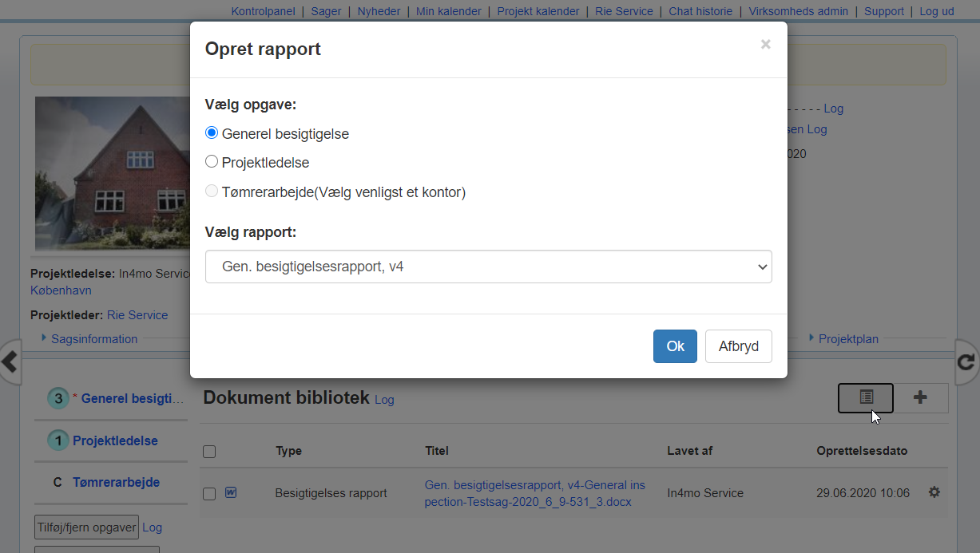This screenshot has height=553, width=980.
Task: Click the house photo thumbnail
Action: (112, 173)
